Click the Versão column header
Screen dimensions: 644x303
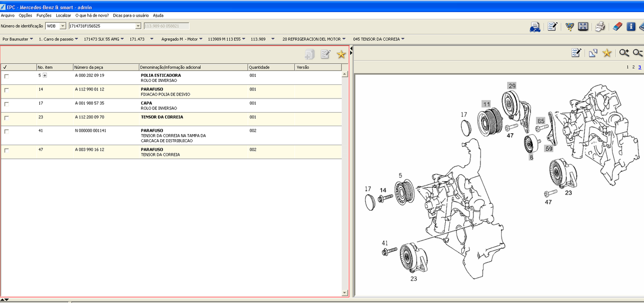pos(318,67)
